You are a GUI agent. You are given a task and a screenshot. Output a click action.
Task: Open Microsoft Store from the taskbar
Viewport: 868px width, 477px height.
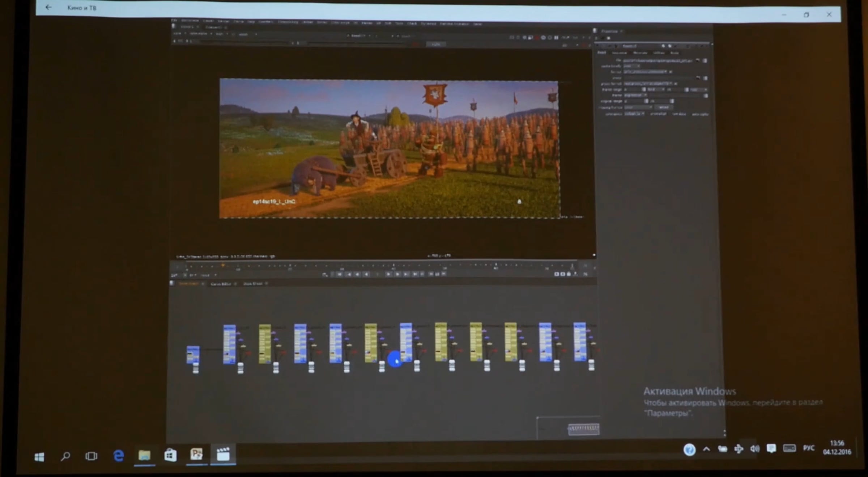(x=170, y=455)
